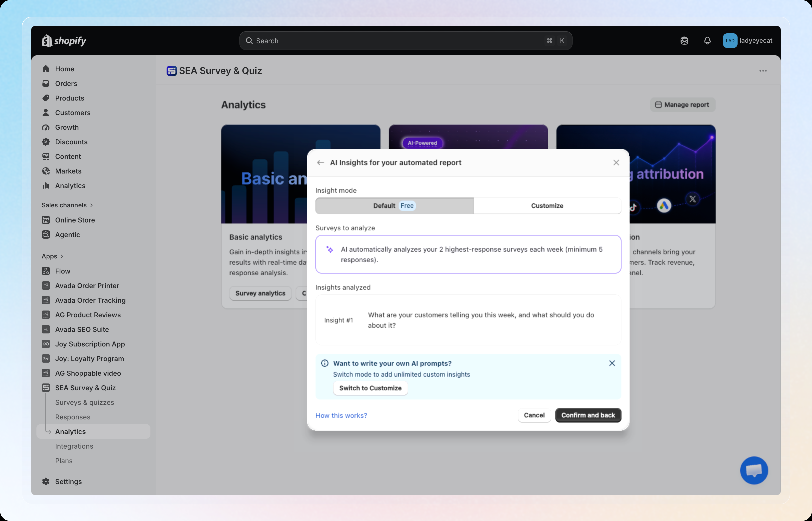Click the Online Store icon
This screenshot has width=812, height=521.
46,220
